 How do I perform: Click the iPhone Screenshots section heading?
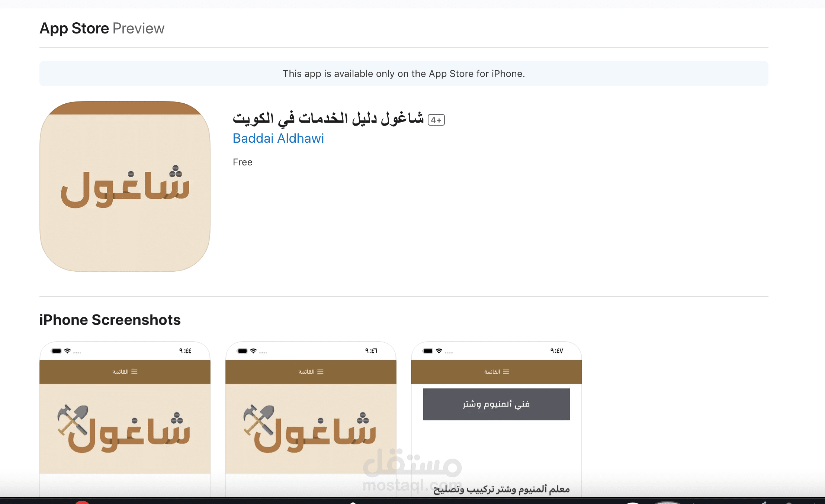click(x=110, y=320)
